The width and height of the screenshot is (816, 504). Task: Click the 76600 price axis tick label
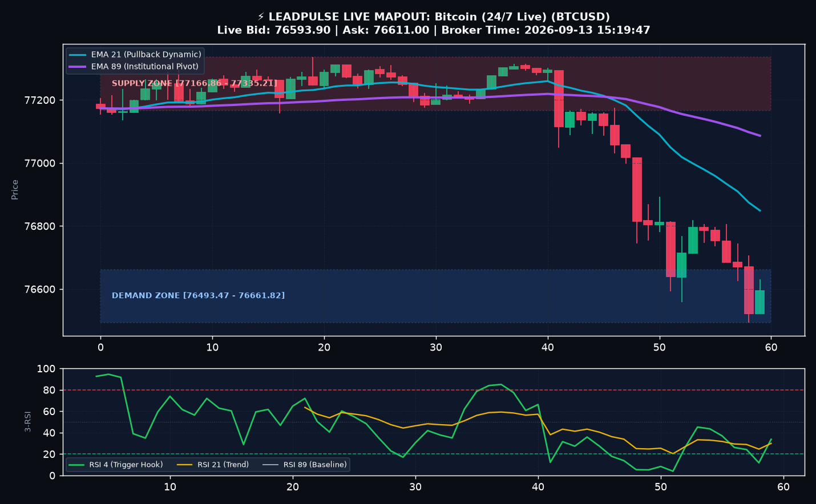(x=40, y=290)
